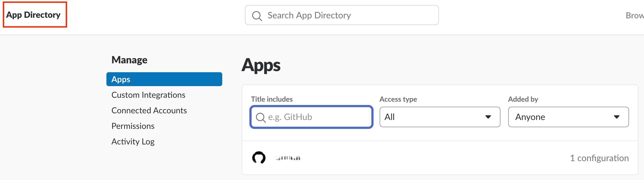644x180 pixels.
Task: Click the App Directory logo link
Action: click(x=33, y=15)
